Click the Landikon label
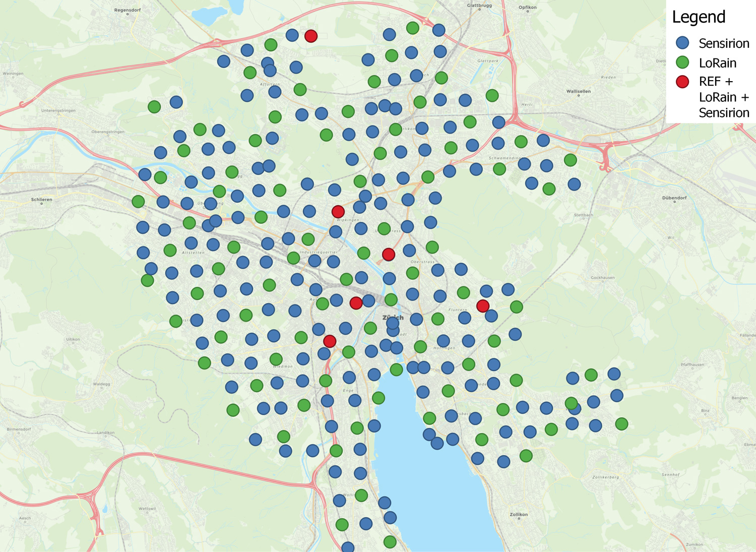The width and height of the screenshot is (756, 552). tap(106, 433)
